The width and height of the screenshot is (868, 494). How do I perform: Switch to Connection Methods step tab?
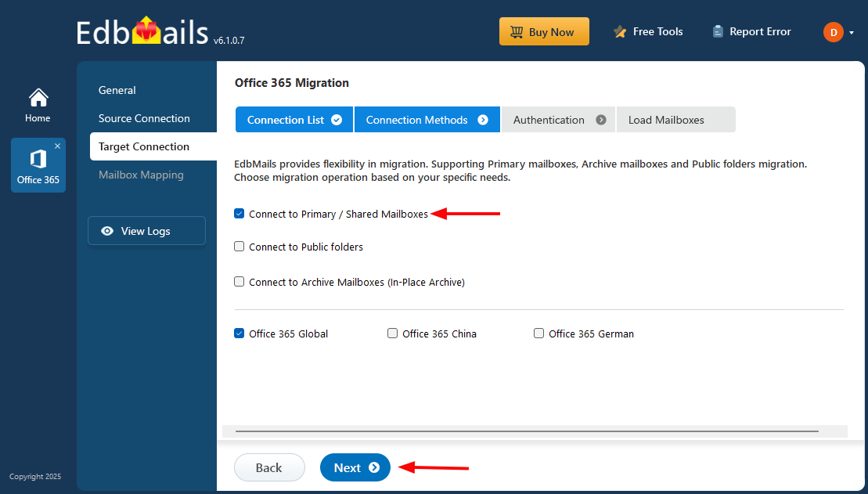(427, 120)
